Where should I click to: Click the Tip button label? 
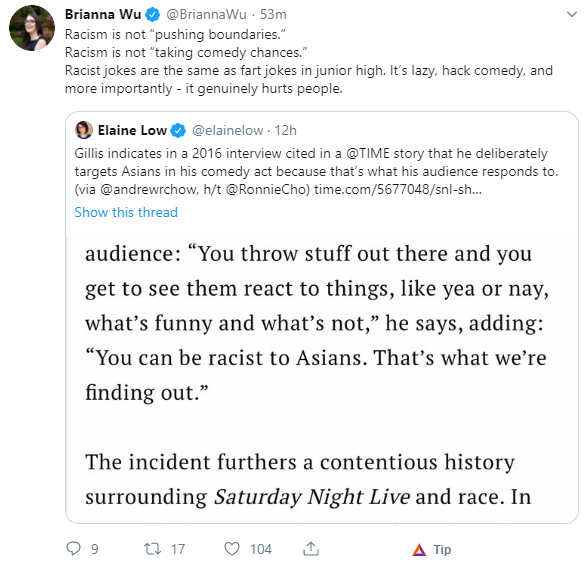(x=442, y=549)
